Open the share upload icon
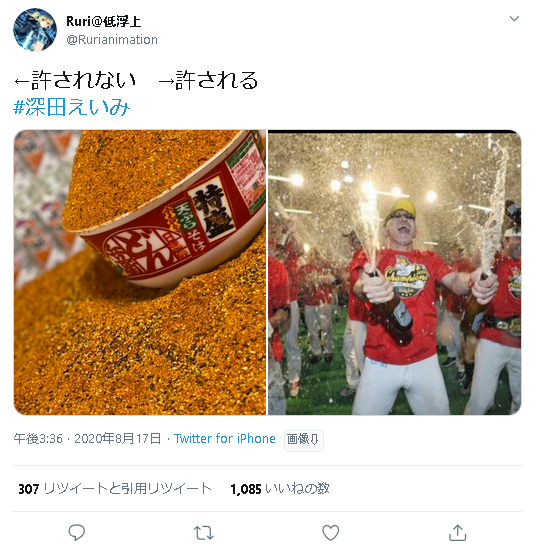Image resolution: width=535 pixels, height=554 pixels. coord(458,532)
